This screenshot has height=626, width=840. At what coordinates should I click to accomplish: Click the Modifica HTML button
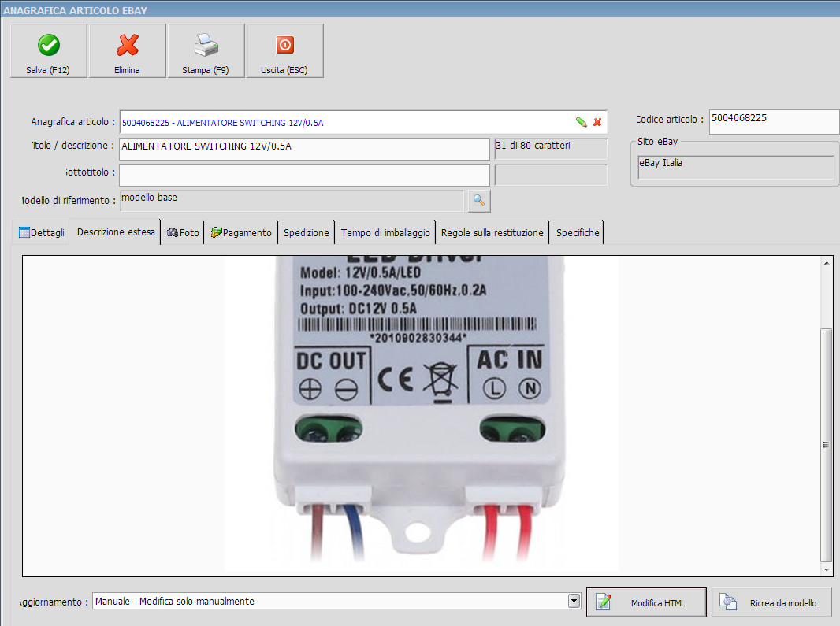[x=647, y=602]
